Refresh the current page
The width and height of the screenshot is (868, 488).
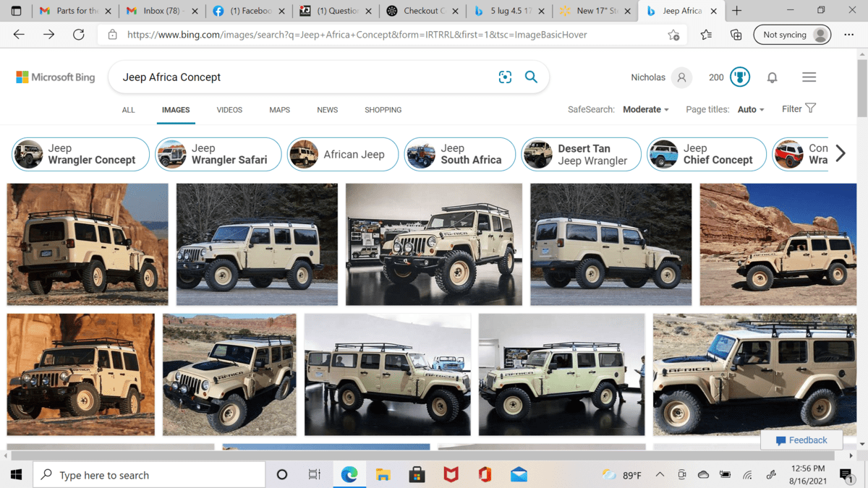78,35
